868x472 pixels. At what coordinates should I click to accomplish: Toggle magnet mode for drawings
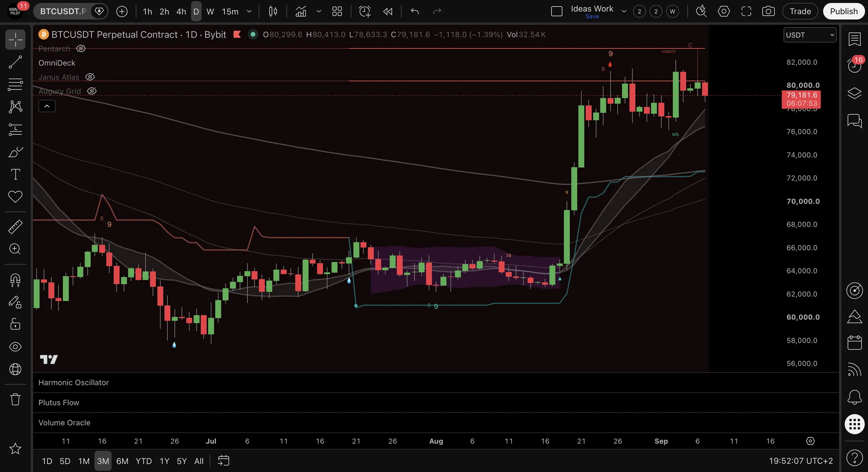(x=15, y=280)
